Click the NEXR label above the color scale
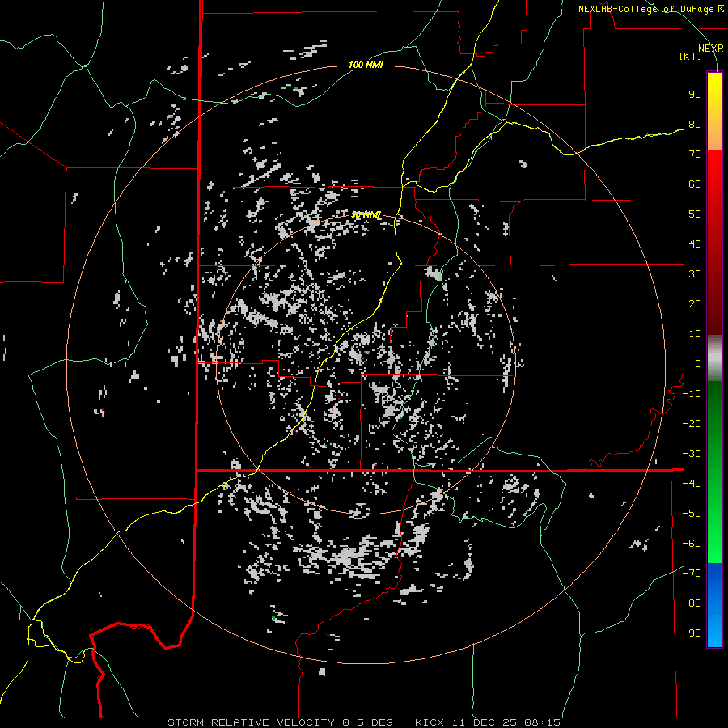This screenshot has width=728, height=728. tap(710, 49)
